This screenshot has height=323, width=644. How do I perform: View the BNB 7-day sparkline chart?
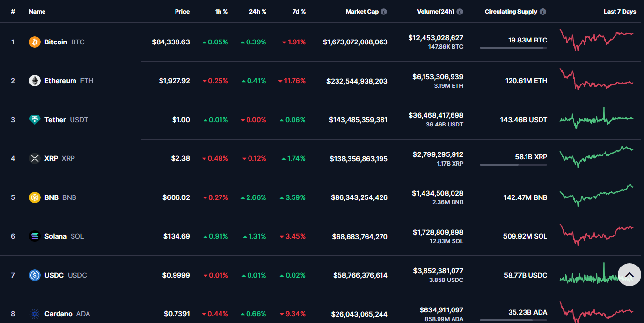(597, 196)
